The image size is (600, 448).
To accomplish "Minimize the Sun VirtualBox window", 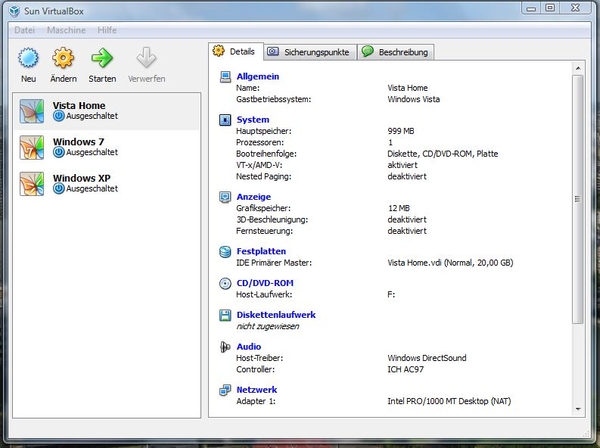I will pyautogui.click(x=531, y=8).
